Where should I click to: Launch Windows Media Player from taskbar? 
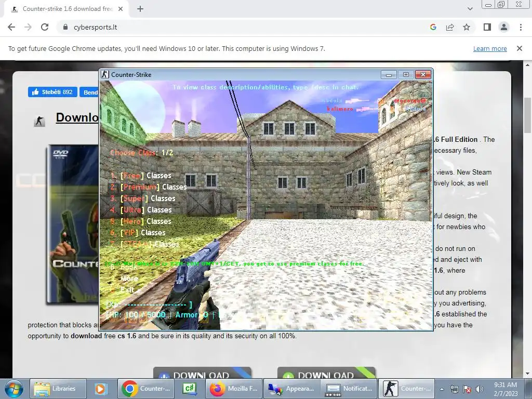(100, 389)
